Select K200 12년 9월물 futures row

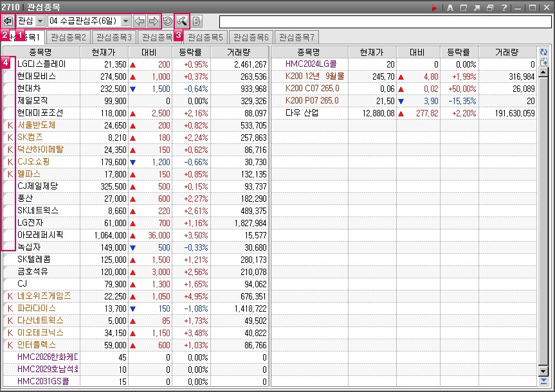[404, 76]
